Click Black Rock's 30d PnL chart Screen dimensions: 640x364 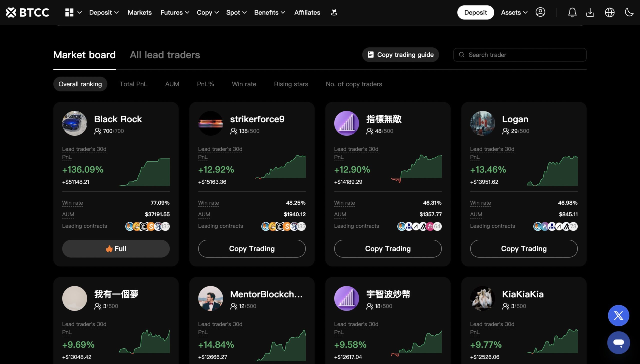144,172
